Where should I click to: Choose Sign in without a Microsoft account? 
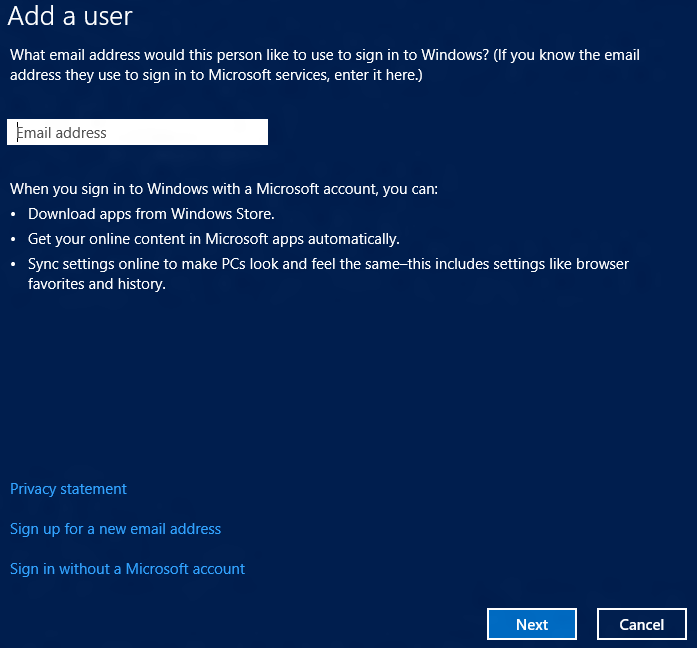tap(127, 569)
